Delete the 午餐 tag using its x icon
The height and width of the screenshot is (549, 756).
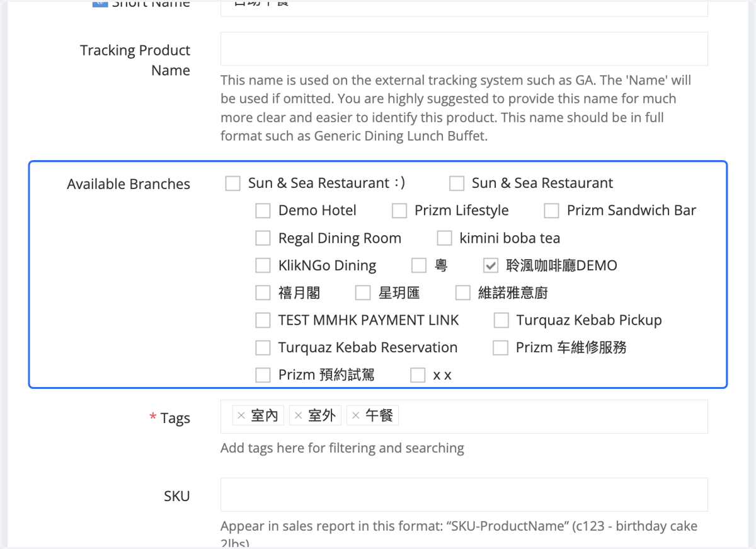point(356,415)
